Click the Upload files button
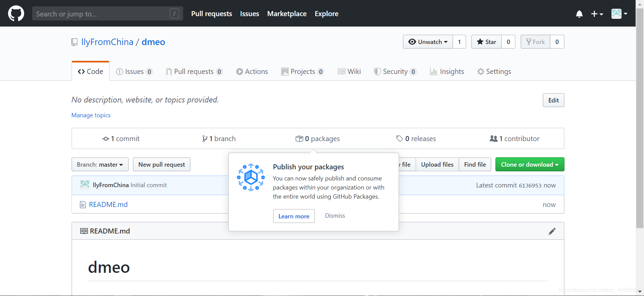The height and width of the screenshot is (296, 644). point(437,164)
